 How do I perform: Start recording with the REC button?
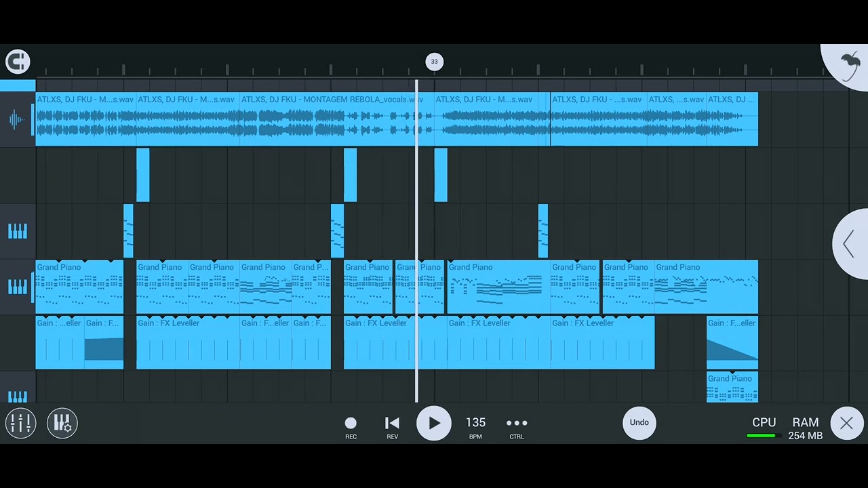coord(351,427)
